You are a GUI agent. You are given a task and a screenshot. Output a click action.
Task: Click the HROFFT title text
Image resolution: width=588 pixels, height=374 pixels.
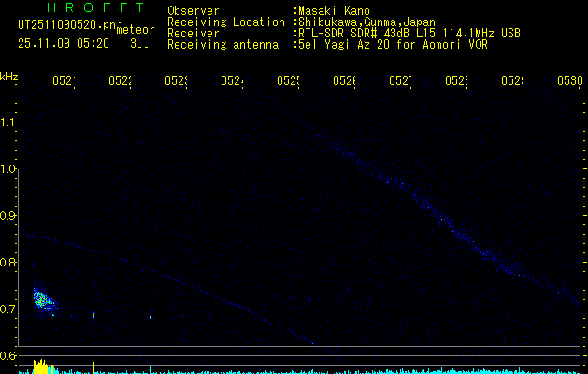pos(95,7)
